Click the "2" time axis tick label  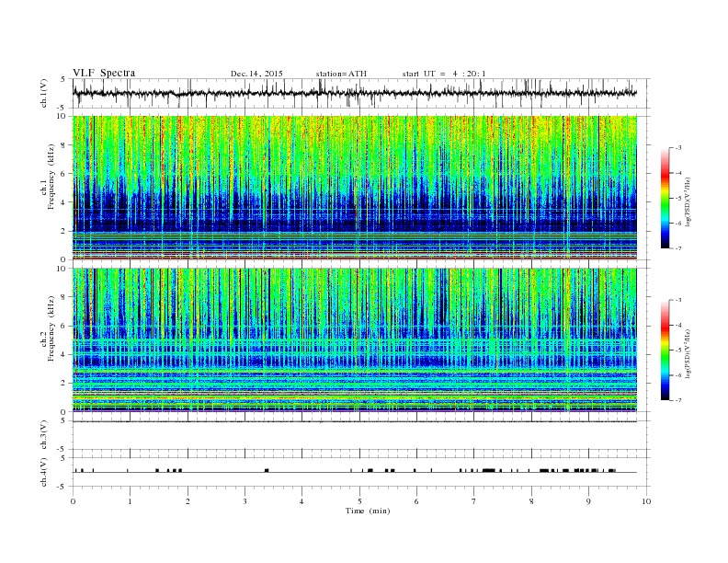coord(188,501)
